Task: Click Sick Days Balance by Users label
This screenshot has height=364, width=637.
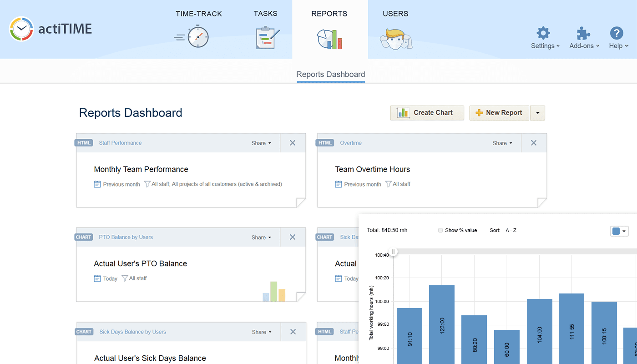Action: [133, 332]
